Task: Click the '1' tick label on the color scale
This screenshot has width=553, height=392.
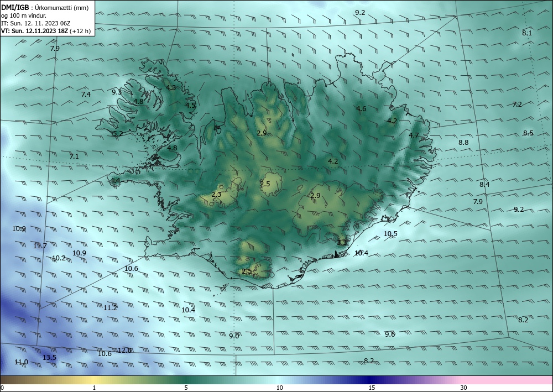Action: pos(94,388)
